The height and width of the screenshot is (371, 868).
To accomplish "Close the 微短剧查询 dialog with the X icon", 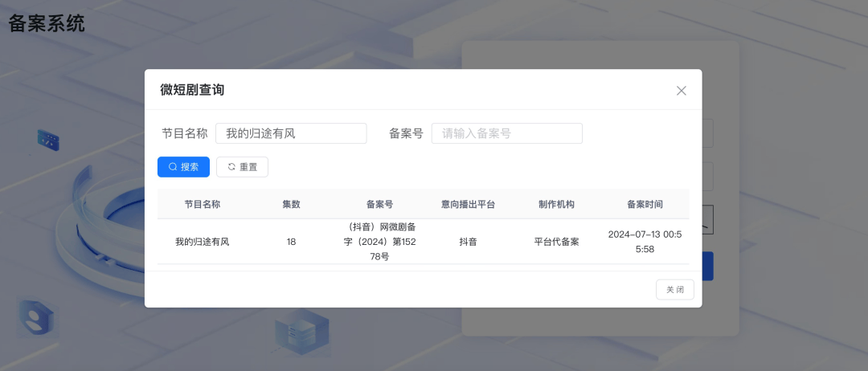I will (x=682, y=91).
